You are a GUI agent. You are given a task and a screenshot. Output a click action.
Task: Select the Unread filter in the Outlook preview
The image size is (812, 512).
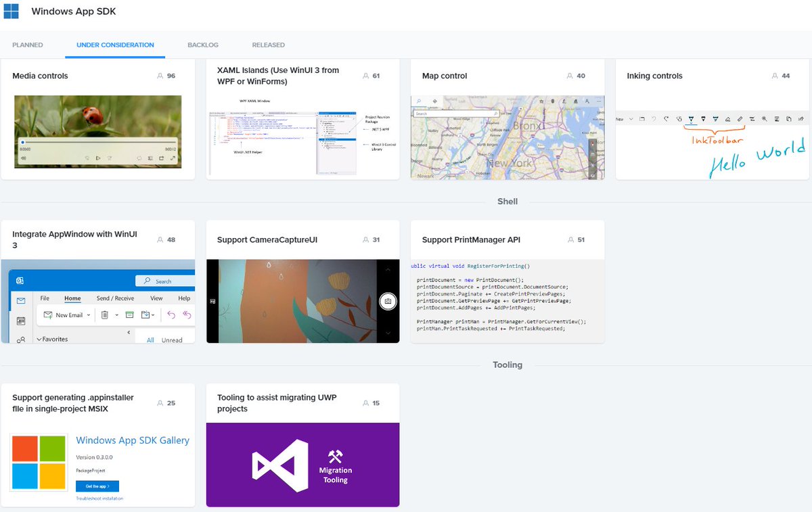172,340
